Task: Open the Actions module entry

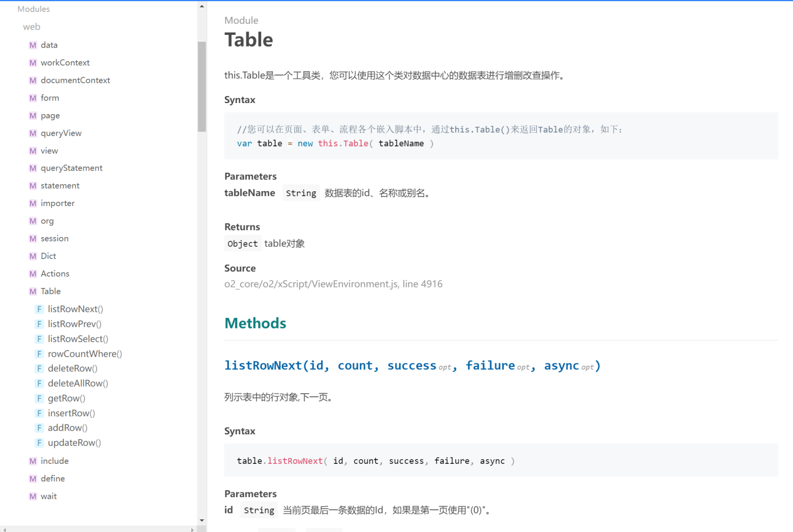Action: [x=55, y=274]
